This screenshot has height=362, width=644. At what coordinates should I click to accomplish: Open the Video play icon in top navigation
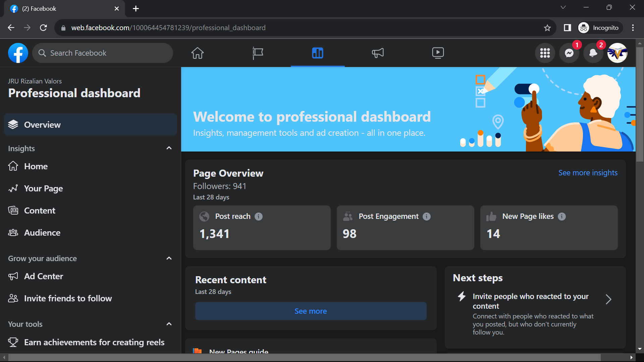tap(438, 53)
